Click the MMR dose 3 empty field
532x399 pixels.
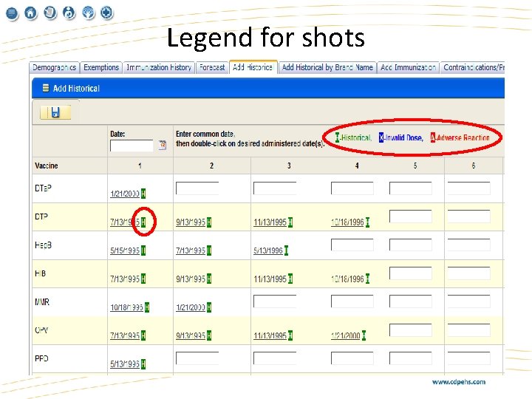(275, 301)
